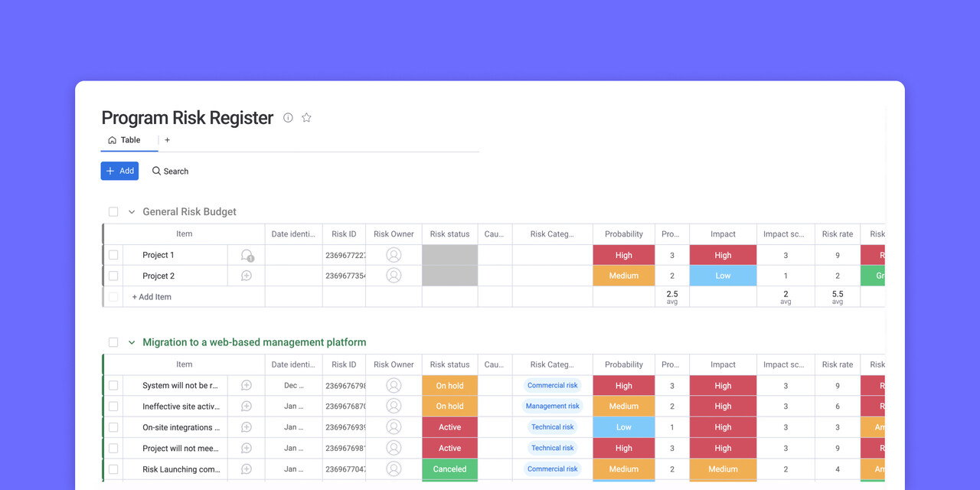This screenshot has width=980, height=490.
Task: Add a new view with plus tab
Action: tap(168, 140)
